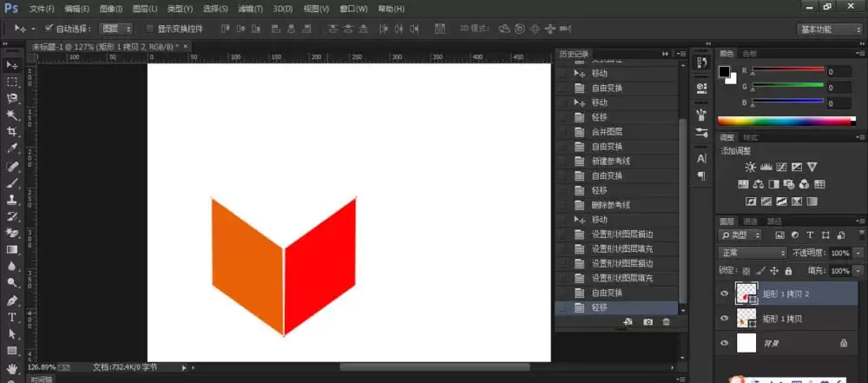Screen dimensions: 868x383
Task: Open the Character panel icon
Action: [701, 159]
